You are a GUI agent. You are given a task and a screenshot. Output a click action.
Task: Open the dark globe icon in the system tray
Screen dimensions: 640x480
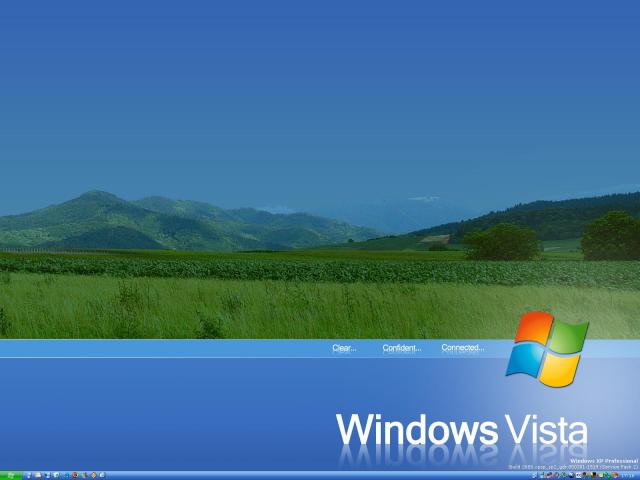(571, 475)
